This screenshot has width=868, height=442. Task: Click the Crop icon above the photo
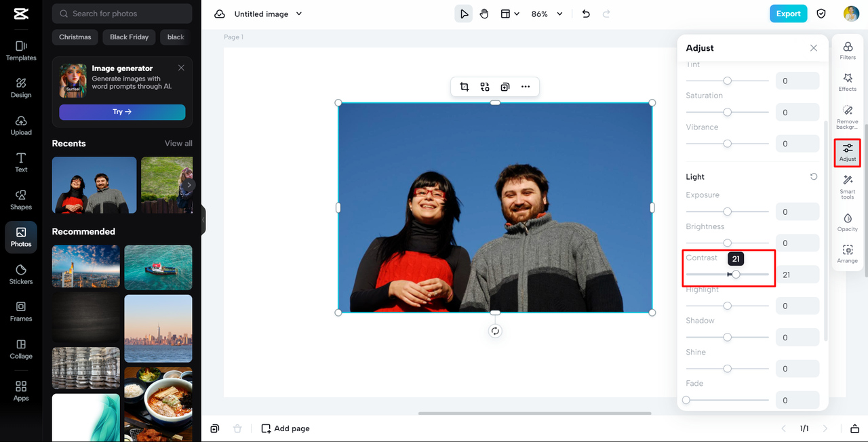pyautogui.click(x=465, y=87)
